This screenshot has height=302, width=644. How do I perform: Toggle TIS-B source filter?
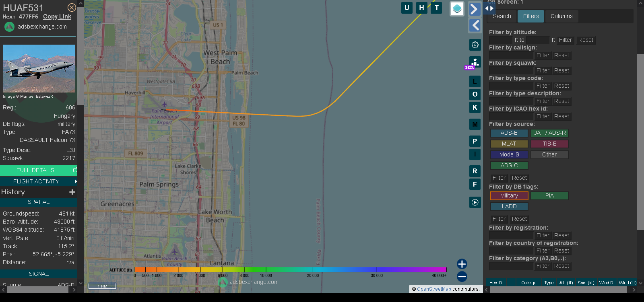click(549, 144)
